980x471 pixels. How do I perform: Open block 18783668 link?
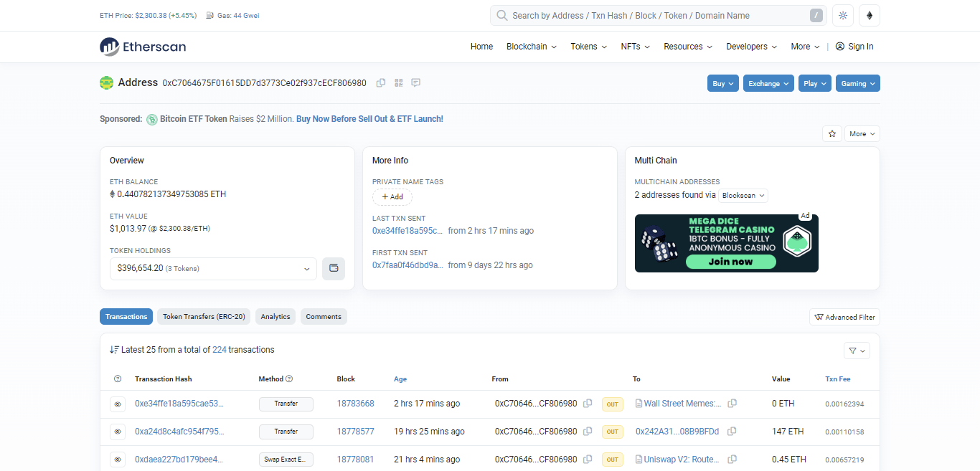click(x=355, y=404)
